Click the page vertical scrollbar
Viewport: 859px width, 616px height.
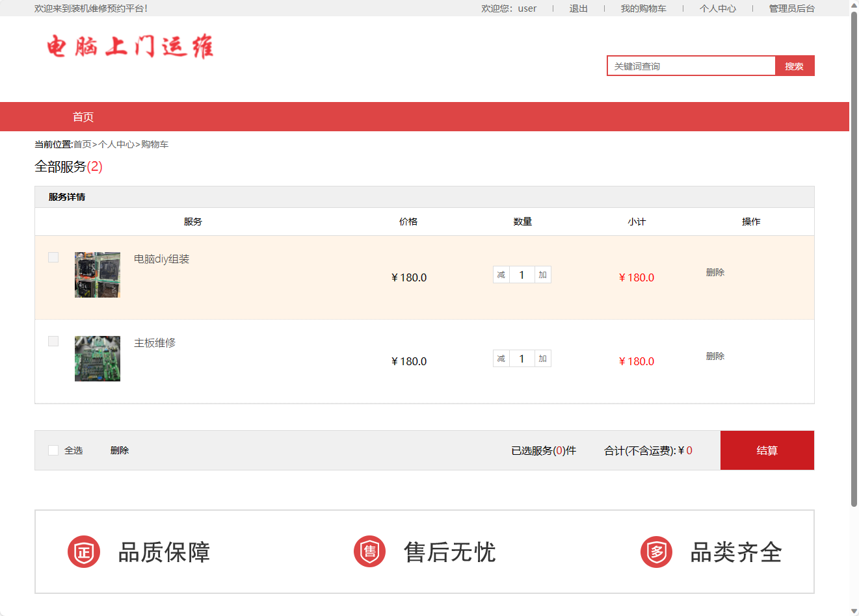point(854,260)
